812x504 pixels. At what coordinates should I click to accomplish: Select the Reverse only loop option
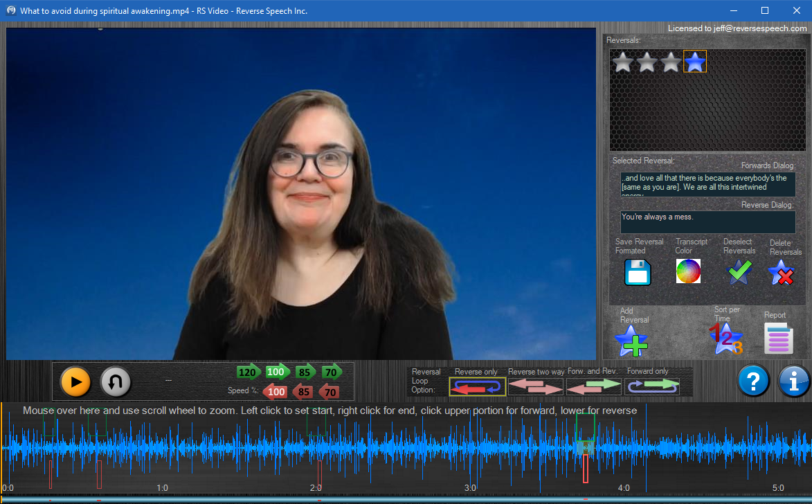click(x=477, y=386)
